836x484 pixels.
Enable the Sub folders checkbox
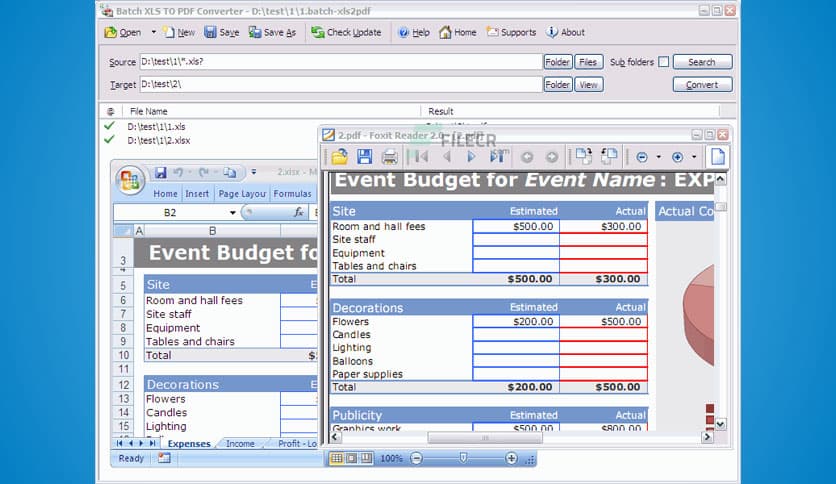(x=664, y=62)
